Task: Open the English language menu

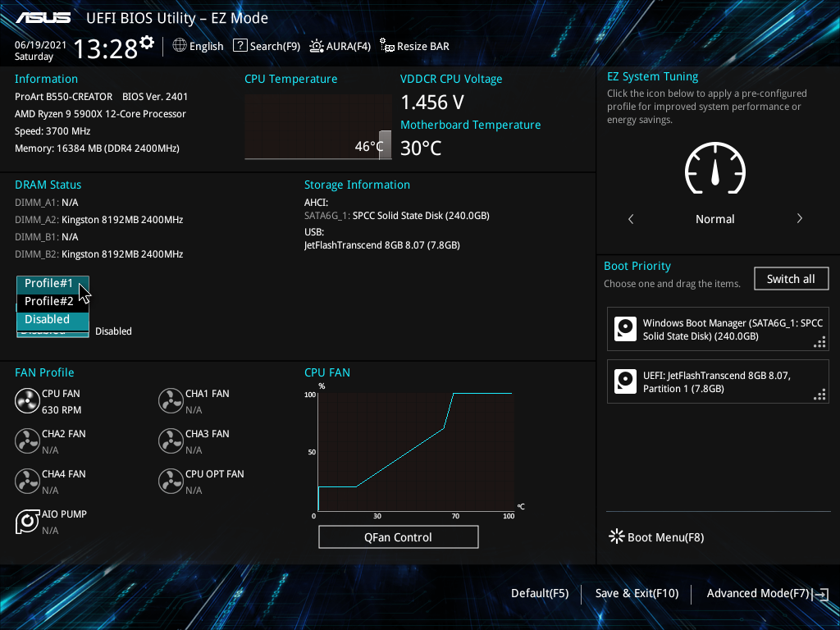Action: (198, 46)
